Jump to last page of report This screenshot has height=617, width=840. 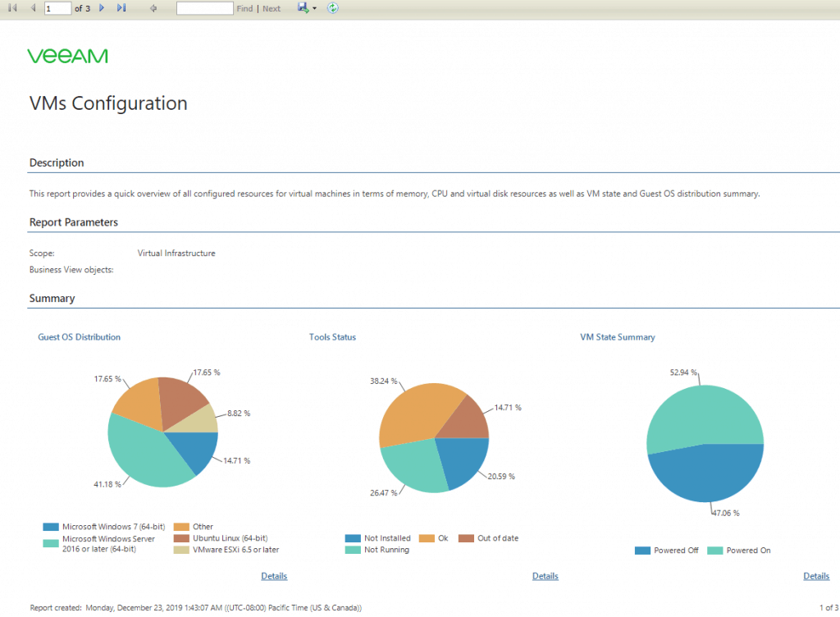coord(121,8)
